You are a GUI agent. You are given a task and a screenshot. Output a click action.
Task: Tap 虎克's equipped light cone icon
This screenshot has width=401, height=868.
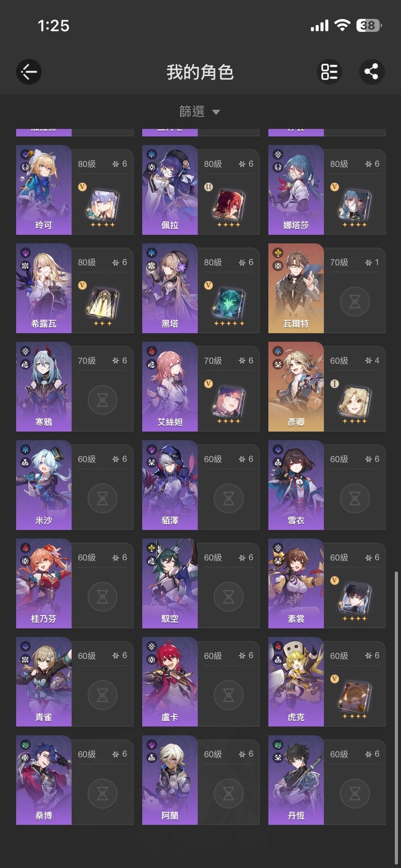(x=354, y=698)
